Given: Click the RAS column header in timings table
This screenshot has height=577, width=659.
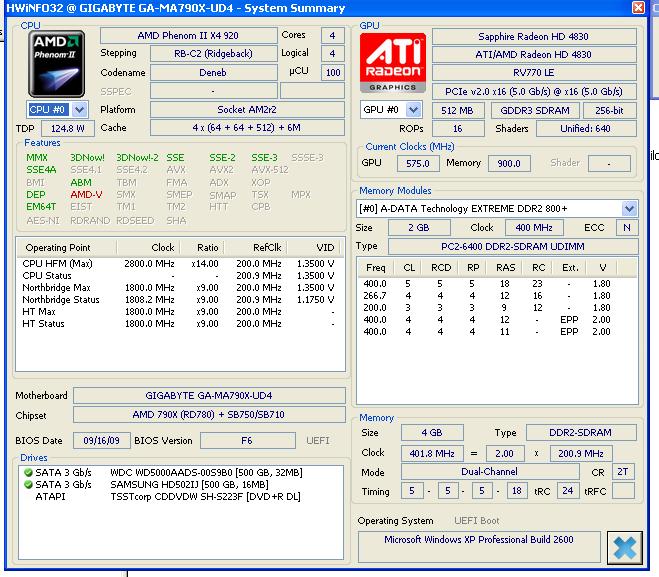Looking at the screenshot, I should coord(506,268).
